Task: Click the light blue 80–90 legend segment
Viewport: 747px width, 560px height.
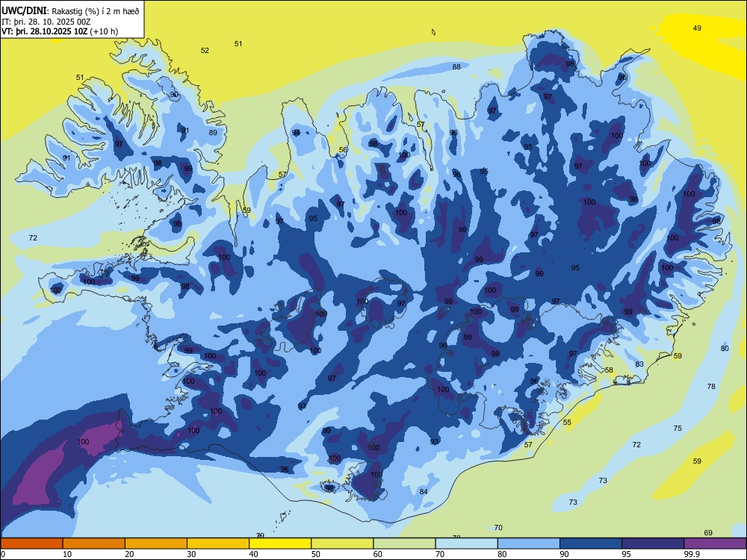Action: click(x=528, y=544)
